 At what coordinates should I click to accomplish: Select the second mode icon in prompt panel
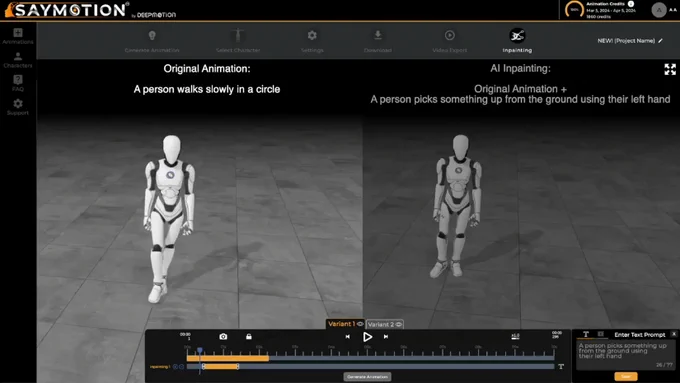[601, 334]
